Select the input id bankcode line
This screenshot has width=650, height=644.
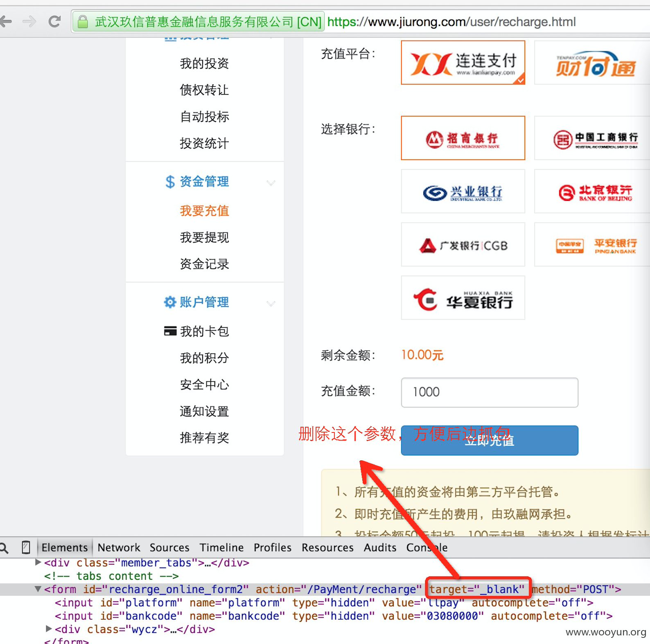pyautogui.click(x=334, y=616)
